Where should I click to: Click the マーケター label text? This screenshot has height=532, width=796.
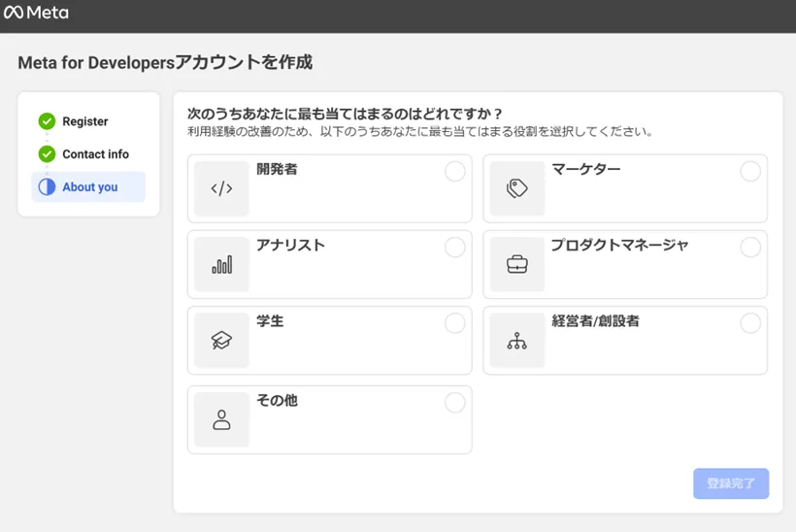point(585,169)
